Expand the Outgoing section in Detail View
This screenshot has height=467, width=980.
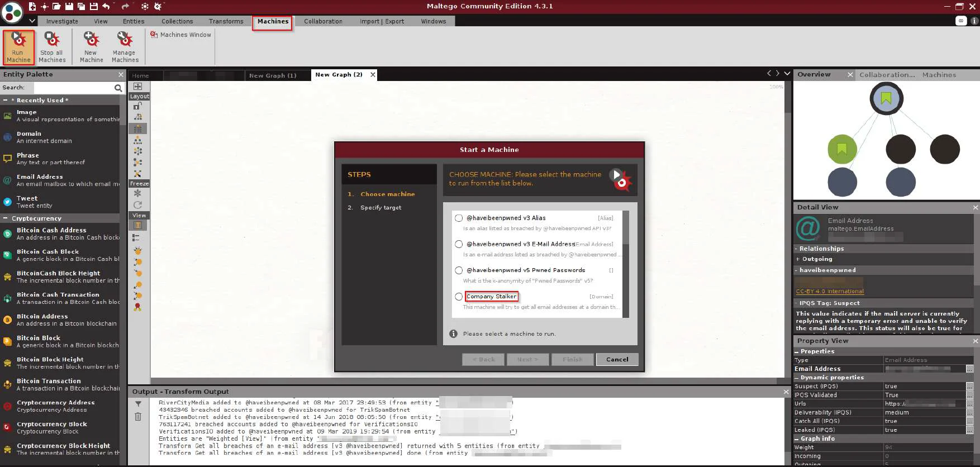tap(798, 259)
